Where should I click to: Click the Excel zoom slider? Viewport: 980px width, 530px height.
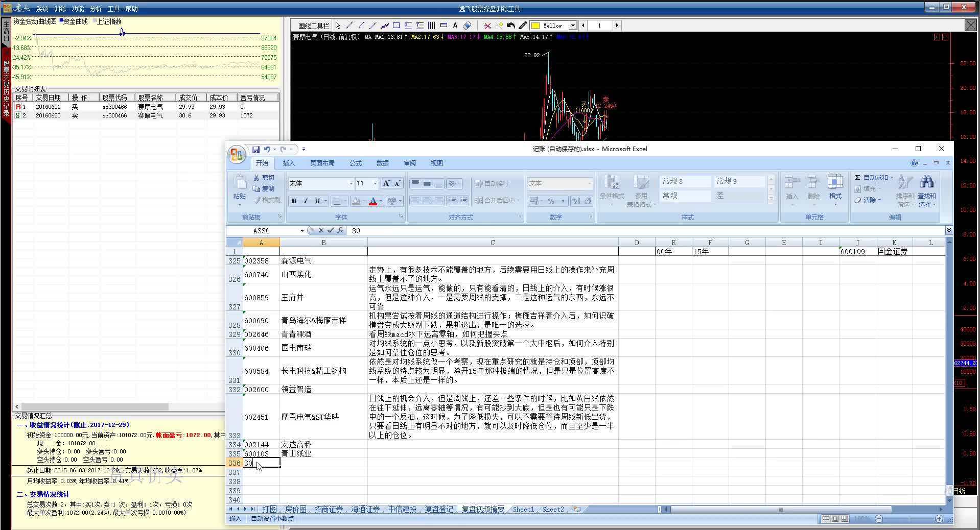click(x=908, y=519)
